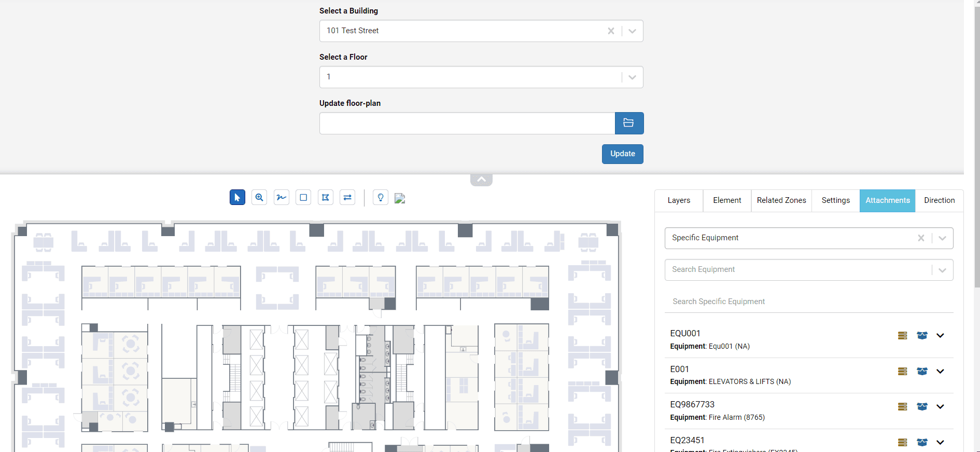Image resolution: width=980 pixels, height=452 pixels.
Task: Select the polygon vertex edit tool
Action: click(x=326, y=198)
